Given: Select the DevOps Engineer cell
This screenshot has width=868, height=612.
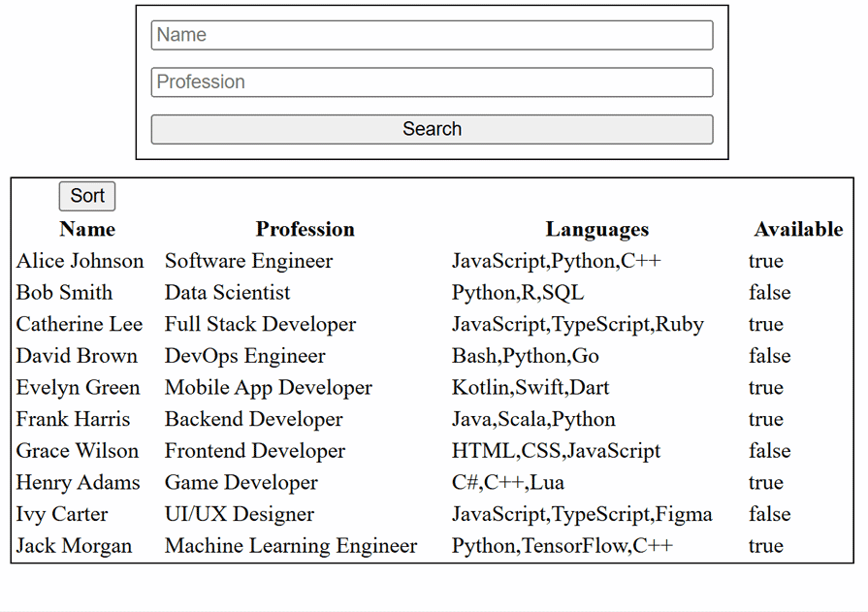Looking at the screenshot, I should point(244,356).
